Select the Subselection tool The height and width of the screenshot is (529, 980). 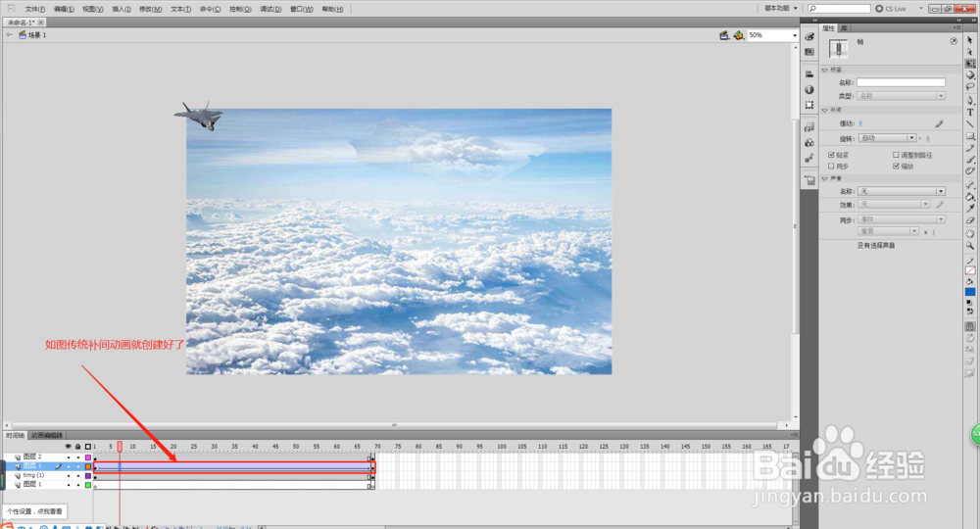(970, 51)
